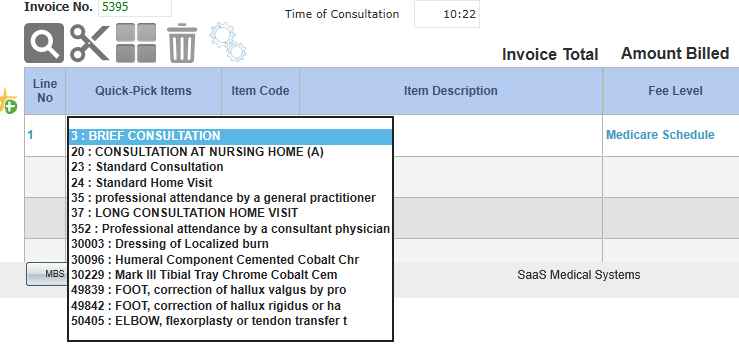Viewport: 739px width, 361px height.
Task: Choose 30003 : Dressing of Localized burn
Action: tap(170, 244)
